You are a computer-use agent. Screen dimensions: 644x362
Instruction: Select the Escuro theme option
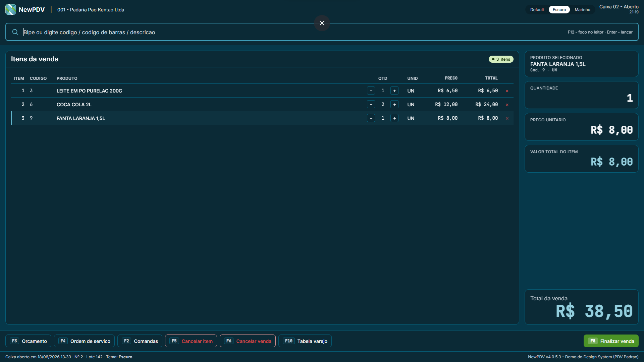pyautogui.click(x=559, y=10)
